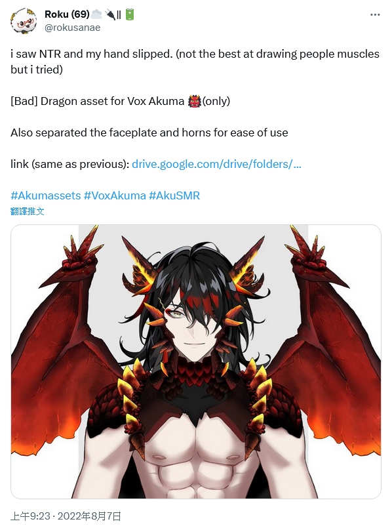Open the @rokusanae handle link
The height and width of the screenshot is (532, 392).
coord(73,28)
